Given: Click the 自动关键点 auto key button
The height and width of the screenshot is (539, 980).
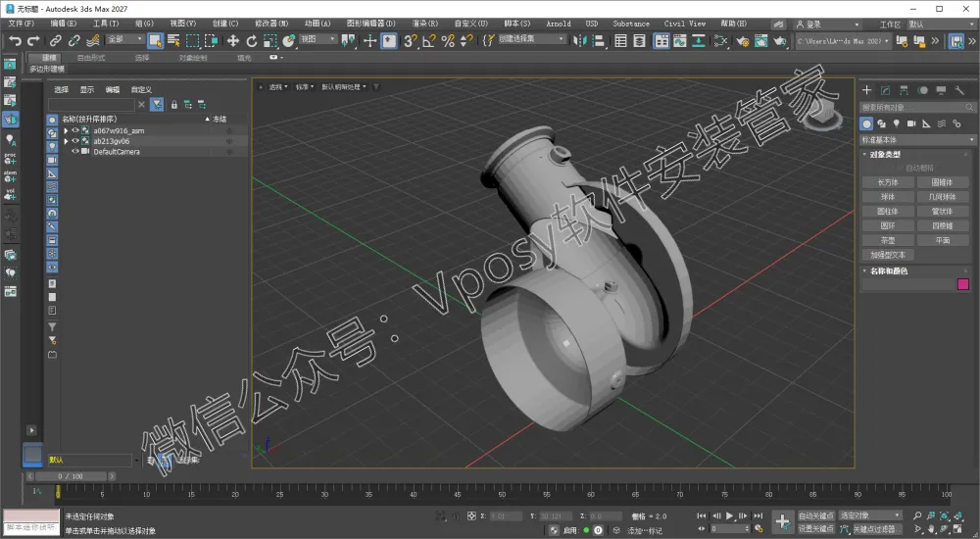Looking at the screenshot, I should coord(816,515).
